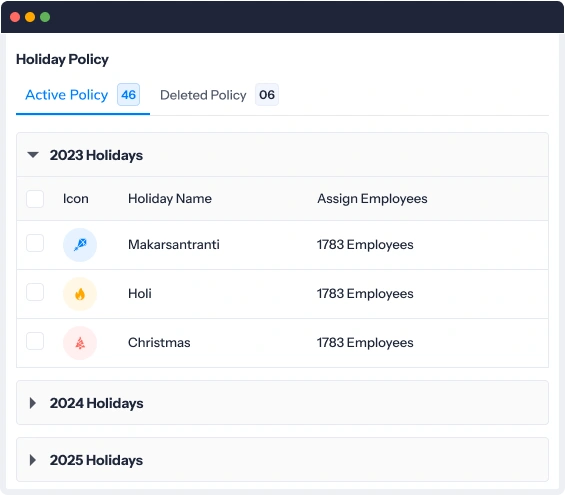
Task: Click the yellow minimize window button
Action: coord(30,17)
